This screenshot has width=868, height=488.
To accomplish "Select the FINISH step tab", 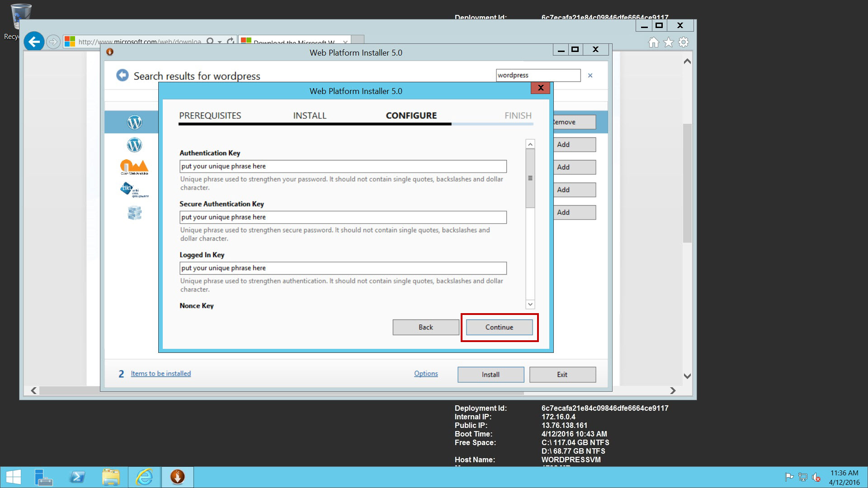I will pos(518,116).
